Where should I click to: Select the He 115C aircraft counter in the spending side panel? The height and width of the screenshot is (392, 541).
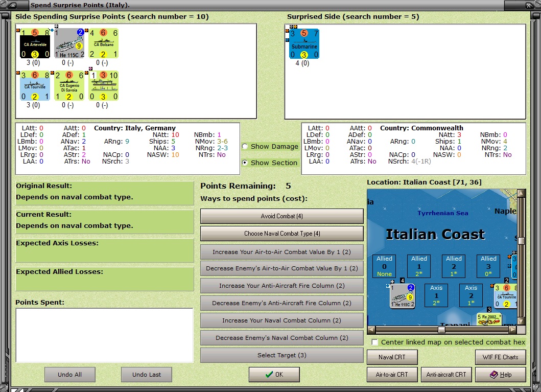[x=69, y=43]
